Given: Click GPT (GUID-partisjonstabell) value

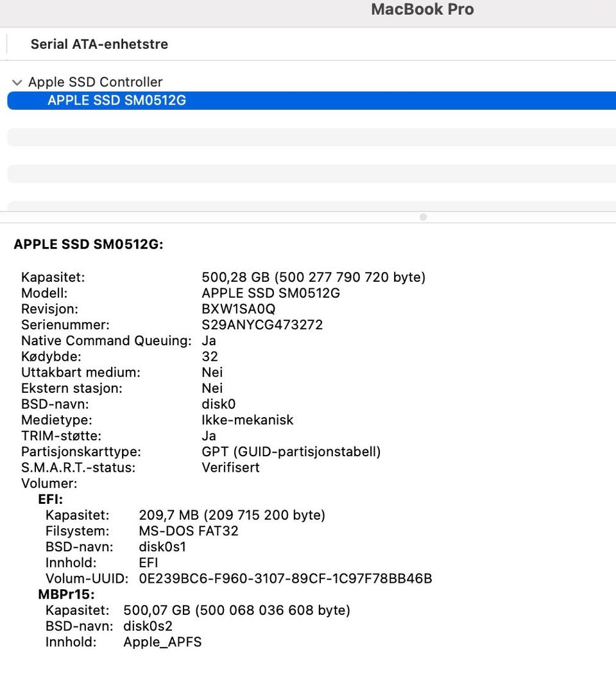Looking at the screenshot, I should tap(291, 452).
